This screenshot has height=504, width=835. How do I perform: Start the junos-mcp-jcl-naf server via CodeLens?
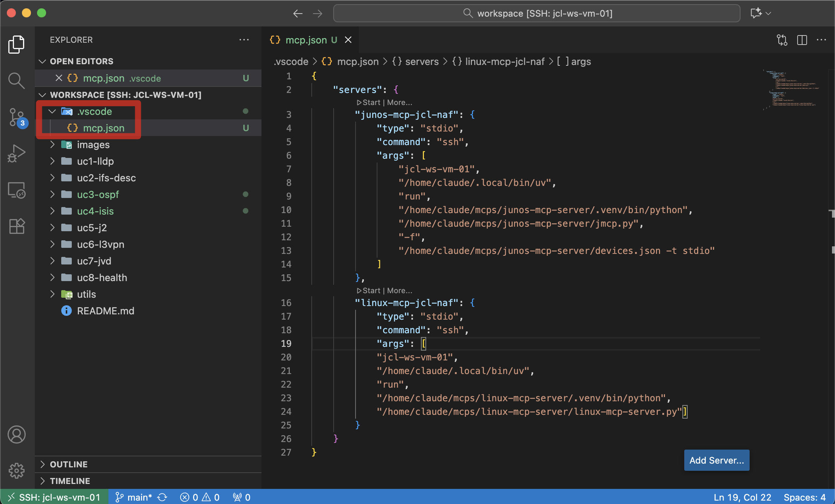[368, 102]
